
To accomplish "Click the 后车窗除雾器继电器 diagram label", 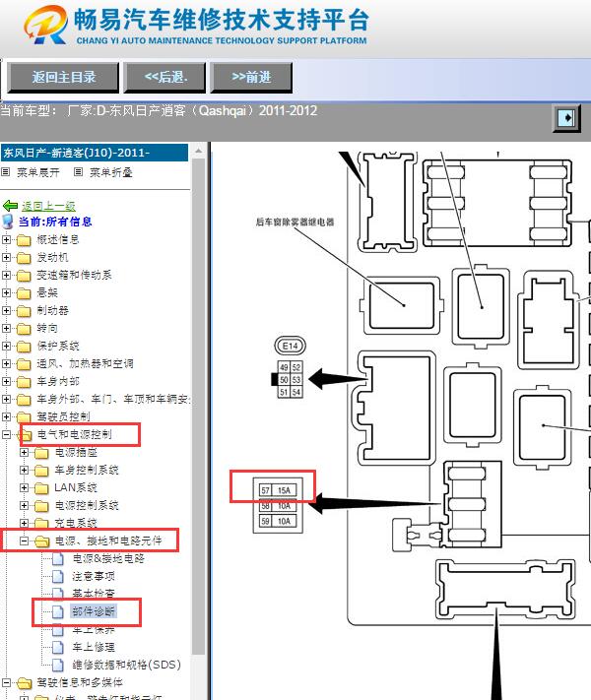I will pyautogui.click(x=295, y=222).
